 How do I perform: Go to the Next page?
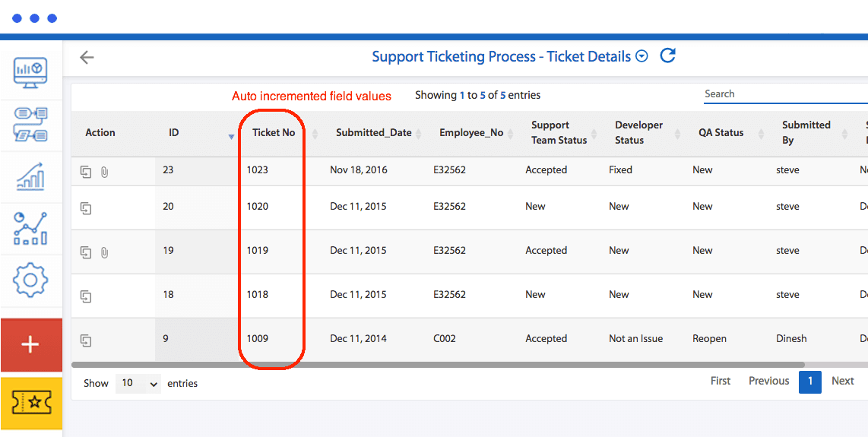point(842,382)
